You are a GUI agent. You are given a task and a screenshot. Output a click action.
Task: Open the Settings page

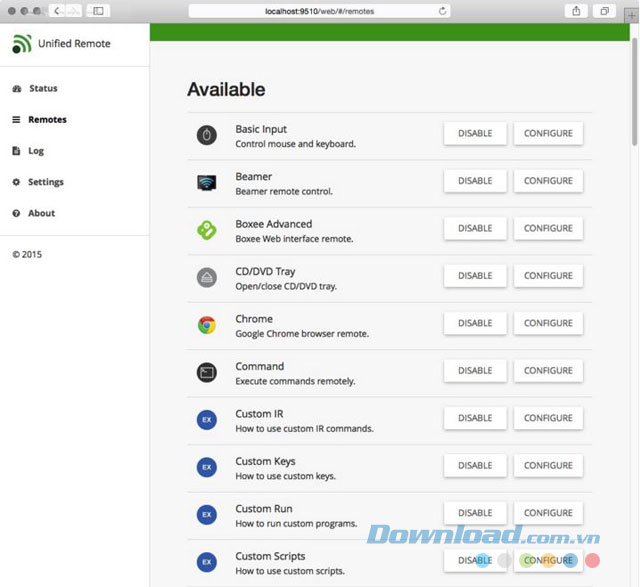(46, 182)
